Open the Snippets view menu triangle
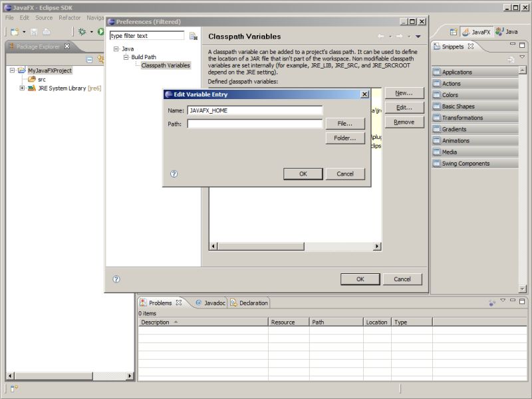 522,57
